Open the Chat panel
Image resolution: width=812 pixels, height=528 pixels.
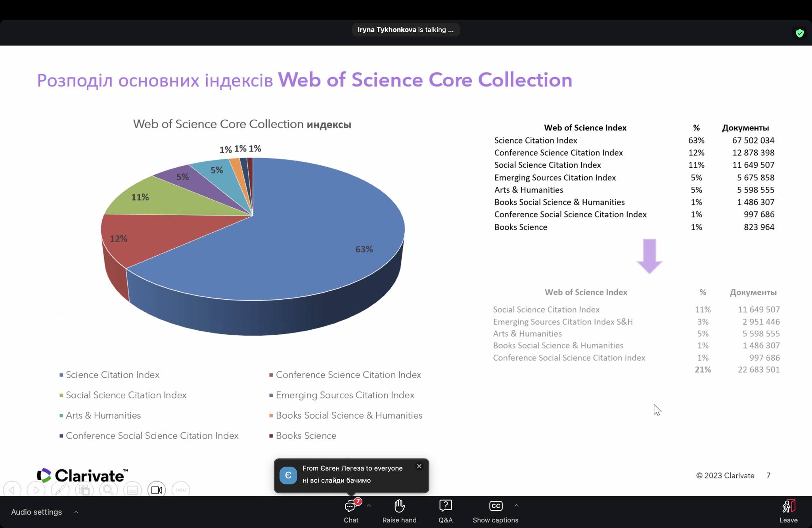pyautogui.click(x=351, y=511)
